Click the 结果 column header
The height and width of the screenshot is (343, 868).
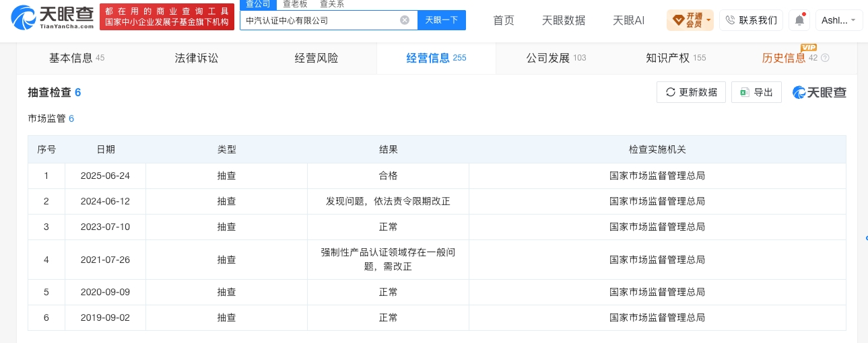(388, 149)
